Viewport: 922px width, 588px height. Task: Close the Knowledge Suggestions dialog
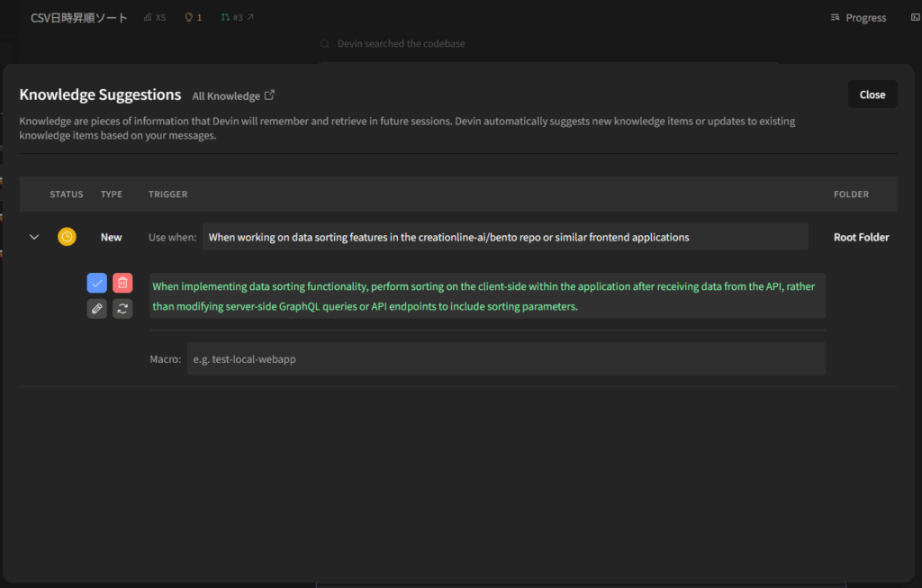coord(872,95)
